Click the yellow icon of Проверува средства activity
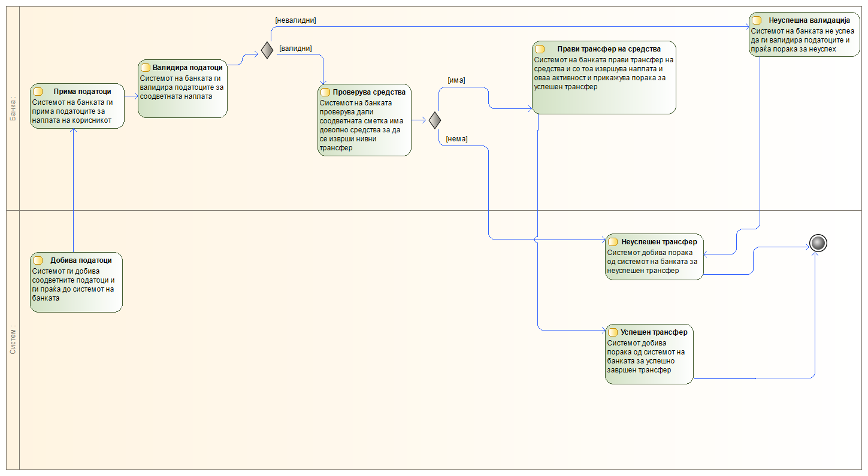The height and width of the screenshot is (476, 868). 325,92
